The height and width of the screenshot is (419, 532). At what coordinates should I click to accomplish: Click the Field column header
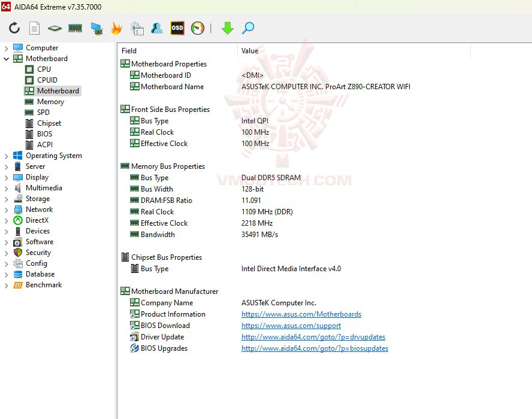(x=177, y=51)
